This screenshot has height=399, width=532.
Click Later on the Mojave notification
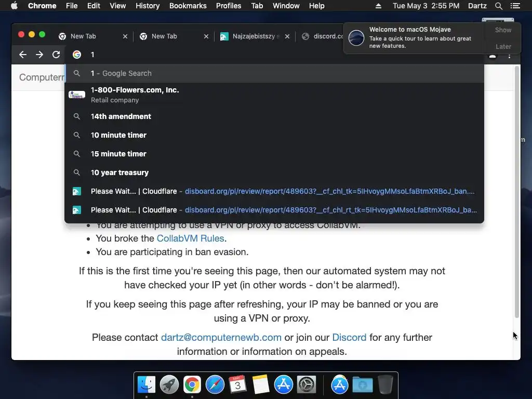tap(503, 46)
